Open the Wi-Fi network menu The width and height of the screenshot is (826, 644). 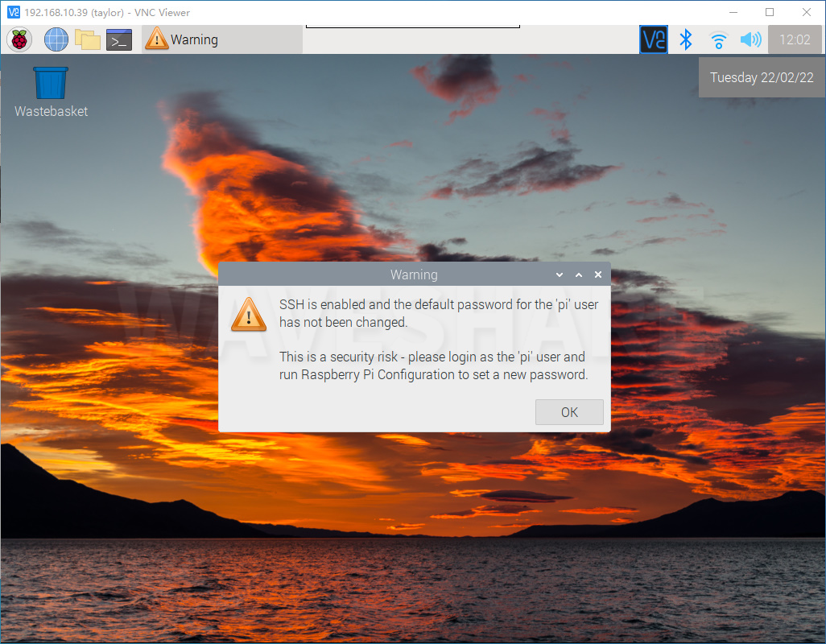tap(718, 39)
